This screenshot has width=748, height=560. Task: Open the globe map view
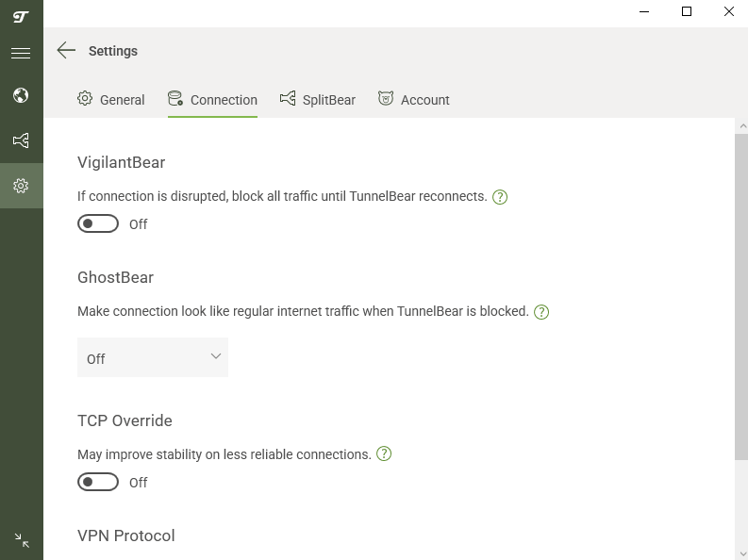click(x=21, y=95)
